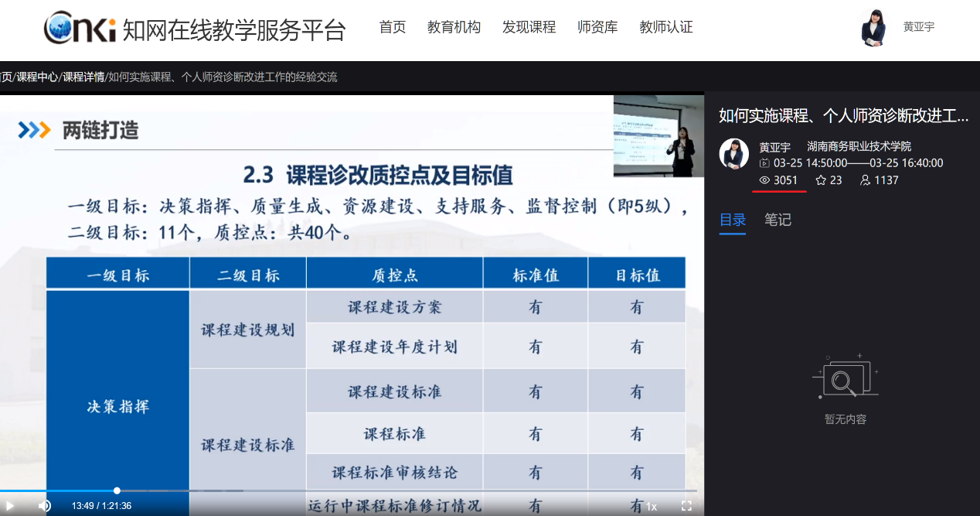Select the 目录 tab
980x516 pixels.
click(x=732, y=220)
